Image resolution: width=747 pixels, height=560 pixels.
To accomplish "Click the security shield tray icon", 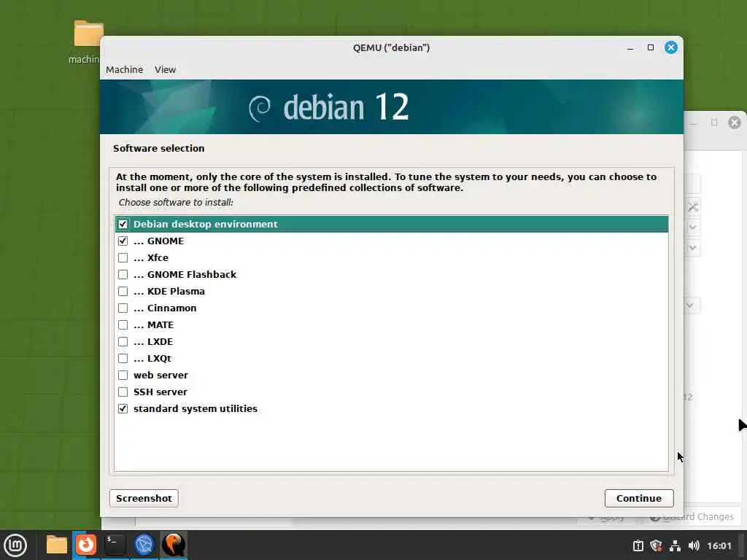I will tap(656, 545).
